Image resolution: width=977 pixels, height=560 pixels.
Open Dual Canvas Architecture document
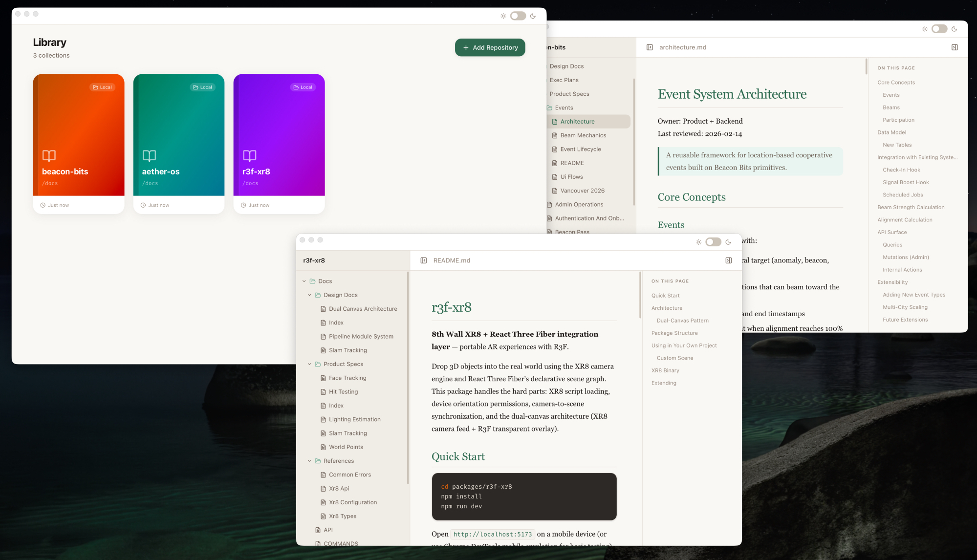tap(363, 309)
